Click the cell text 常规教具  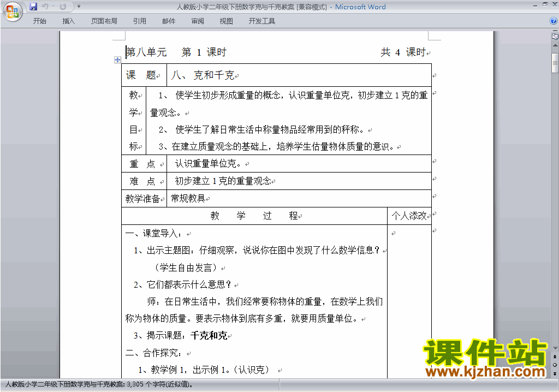pyautogui.click(x=188, y=198)
